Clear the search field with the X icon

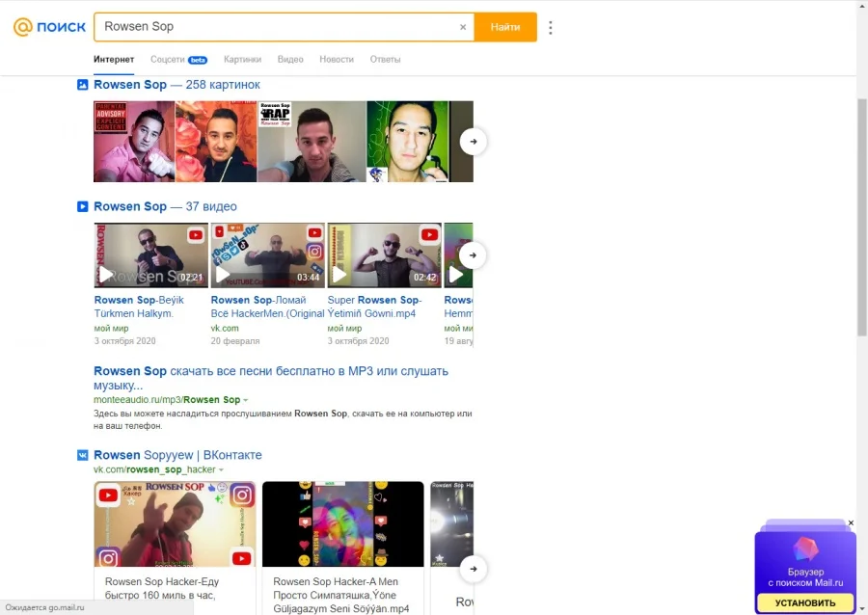(x=463, y=27)
